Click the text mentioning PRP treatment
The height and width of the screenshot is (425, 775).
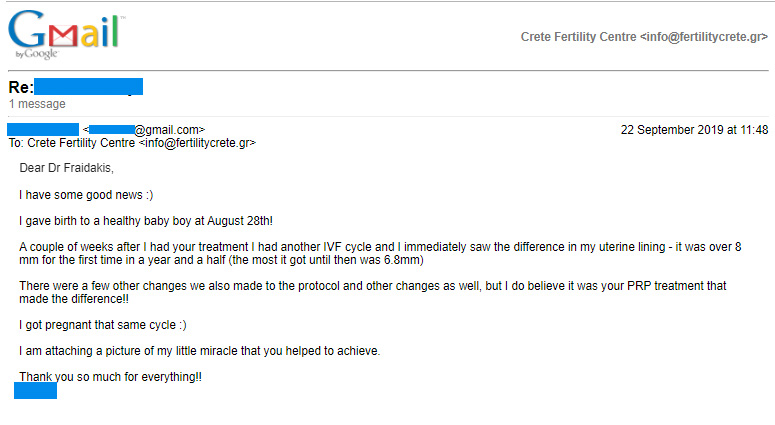pos(373,292)
